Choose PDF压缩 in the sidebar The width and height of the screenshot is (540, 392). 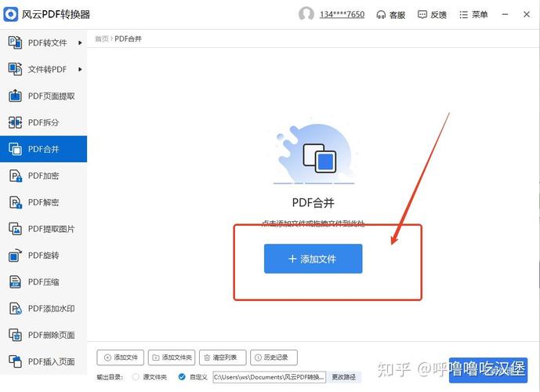click(x=43, y=282)
